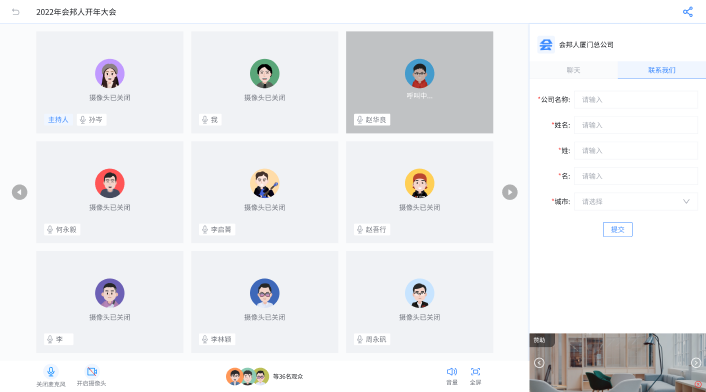The image size is (706, 392).
Task: Click the 姓名 input field
Action: point(636,125)
